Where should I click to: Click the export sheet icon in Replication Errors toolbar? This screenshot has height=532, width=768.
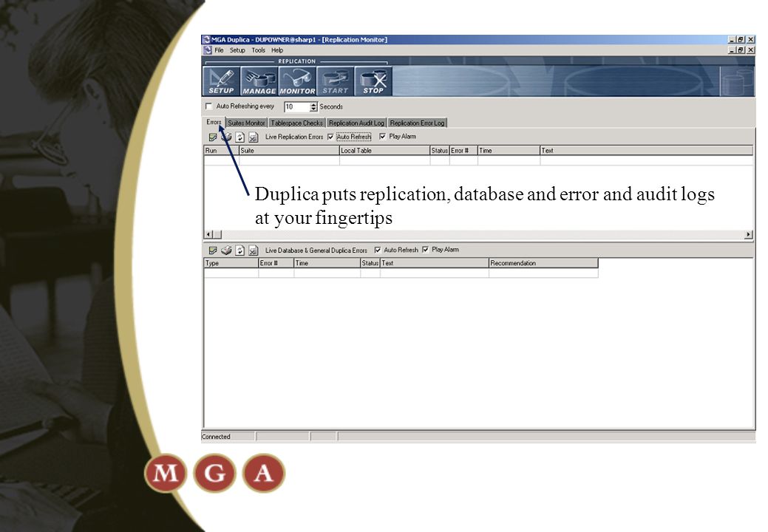tap(254, 137)
